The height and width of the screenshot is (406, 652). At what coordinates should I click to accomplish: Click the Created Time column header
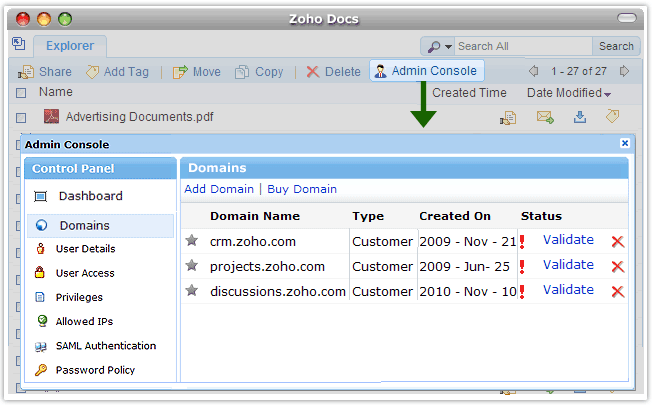coord(469,93)
